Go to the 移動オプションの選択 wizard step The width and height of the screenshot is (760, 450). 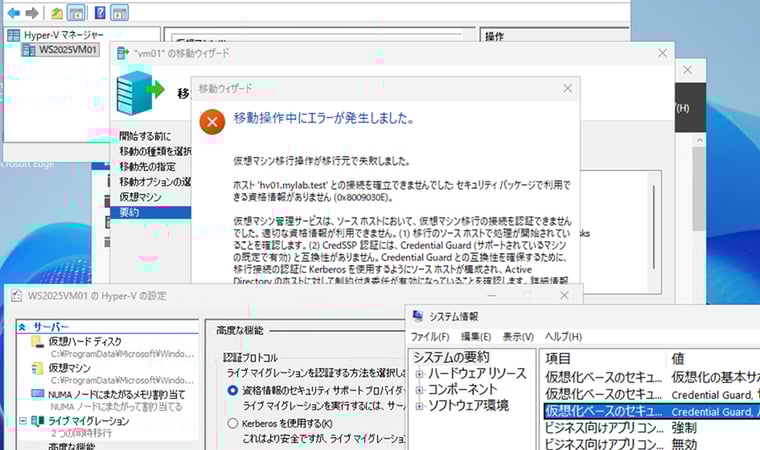(x=155, y=182)
